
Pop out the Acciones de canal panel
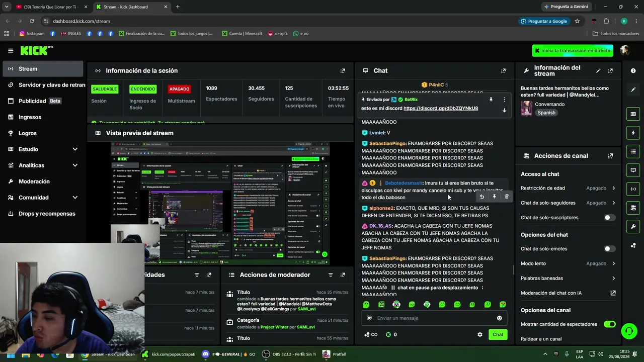(610, 156)
